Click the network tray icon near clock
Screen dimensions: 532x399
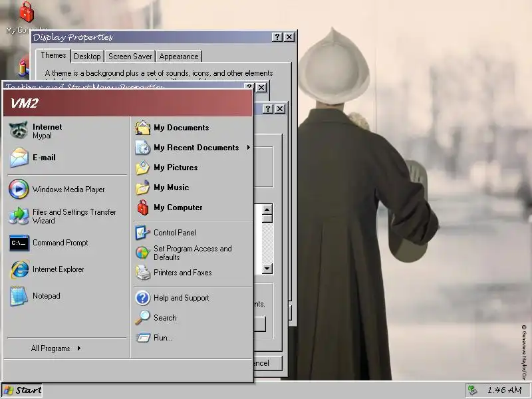coord(473,390)
